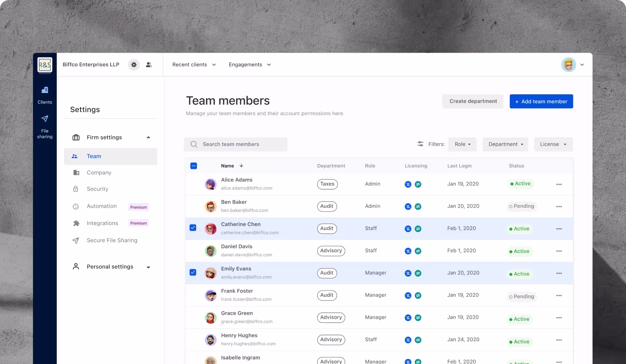Open the more options menu for Ben Baker
626x364 pixels.
pos(559,206)
